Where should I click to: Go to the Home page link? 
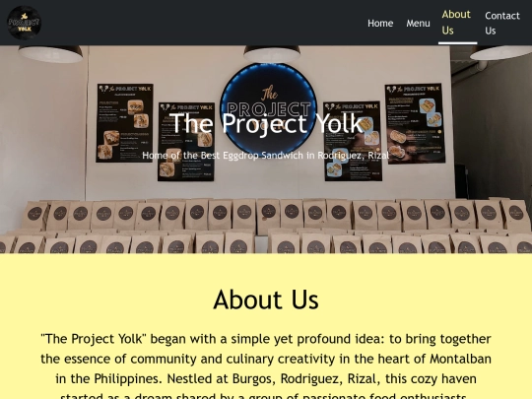380,23
